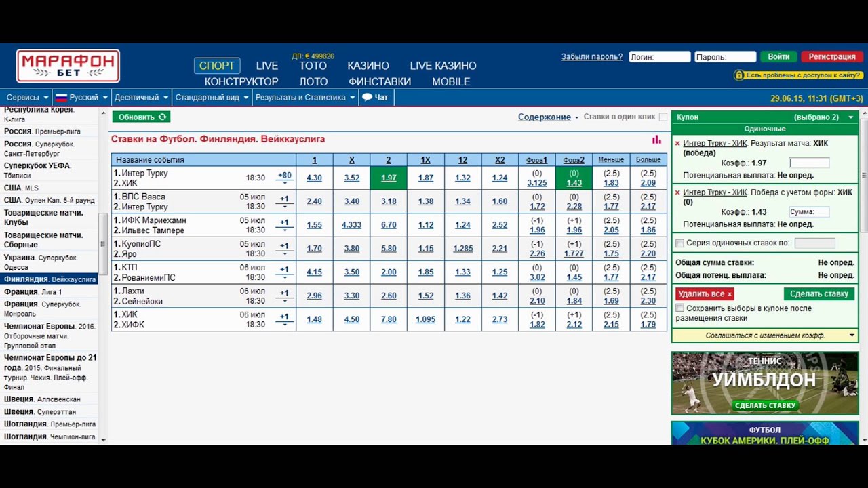The image size is (868, 488).
Task: Click the padlock site access icon
Action: [x=738, y=75]
